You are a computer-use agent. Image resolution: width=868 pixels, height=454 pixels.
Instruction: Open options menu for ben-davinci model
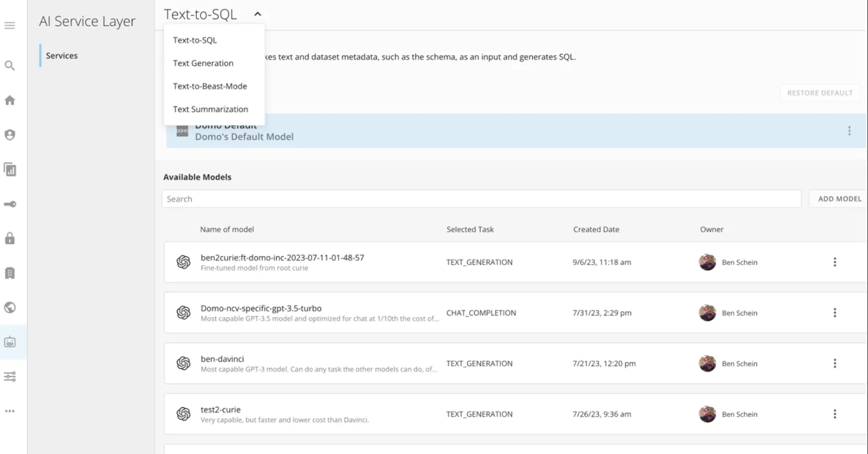(834, 363)
